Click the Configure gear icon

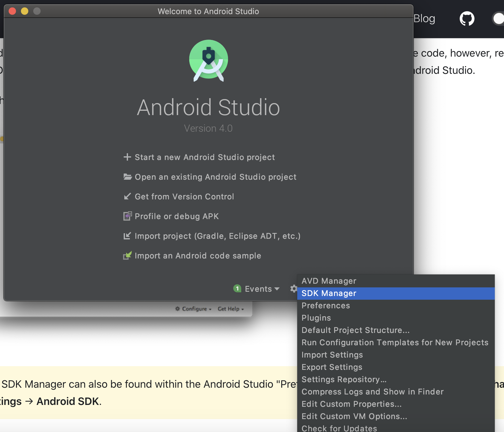pos(294,289)
